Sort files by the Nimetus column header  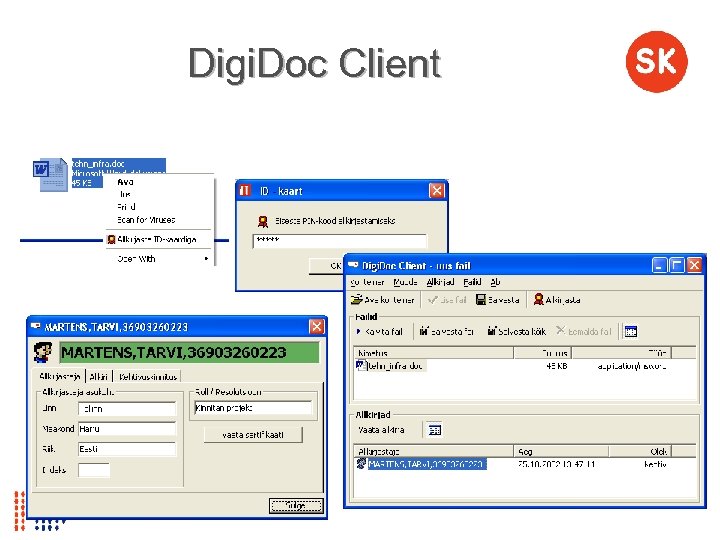433,353
